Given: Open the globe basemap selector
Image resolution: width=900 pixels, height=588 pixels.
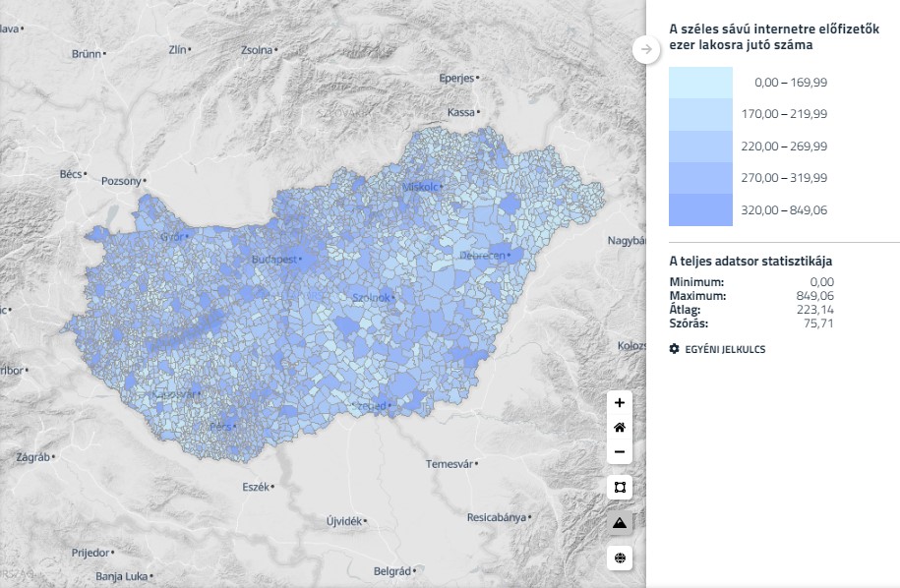Looking at the screenshot, I should pos(620,559).
